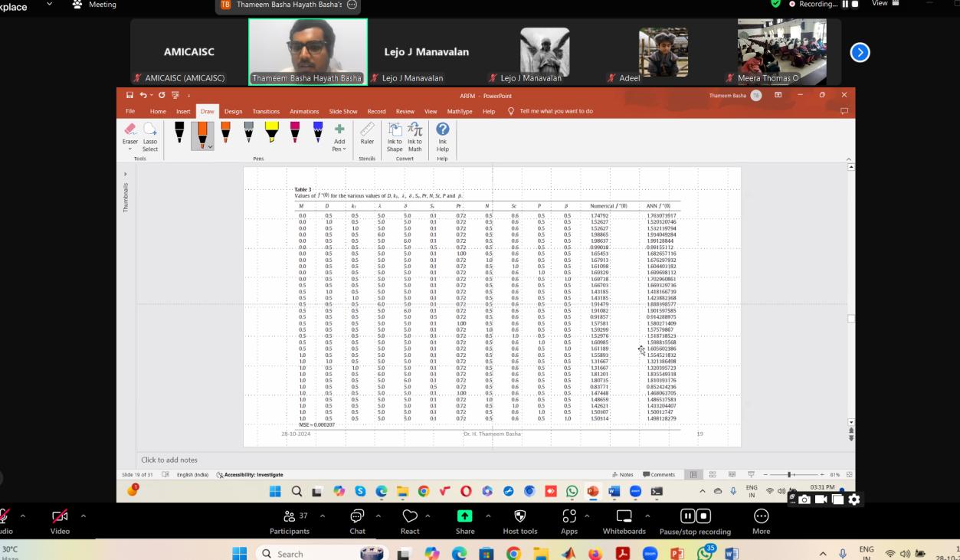Select the Lasso Select tool

pyautogui.click(x=150, y=137)
